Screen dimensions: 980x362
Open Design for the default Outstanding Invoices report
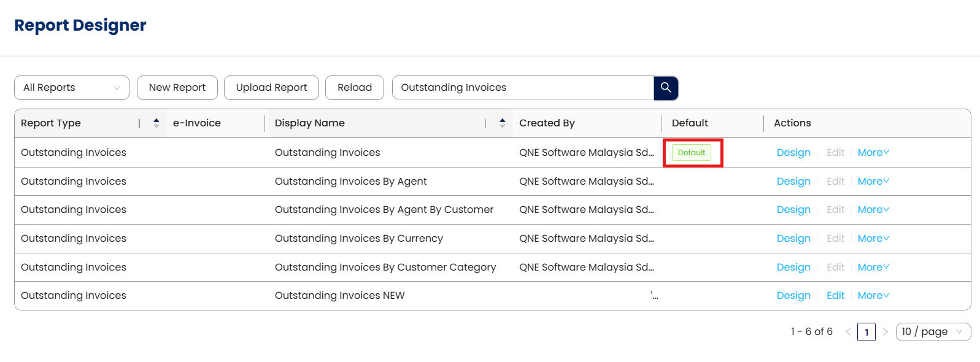(793, 153)
